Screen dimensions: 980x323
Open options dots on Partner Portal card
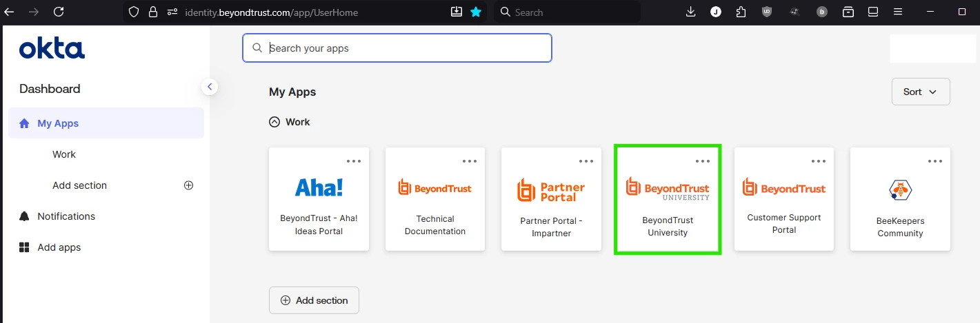pos(586,161)
